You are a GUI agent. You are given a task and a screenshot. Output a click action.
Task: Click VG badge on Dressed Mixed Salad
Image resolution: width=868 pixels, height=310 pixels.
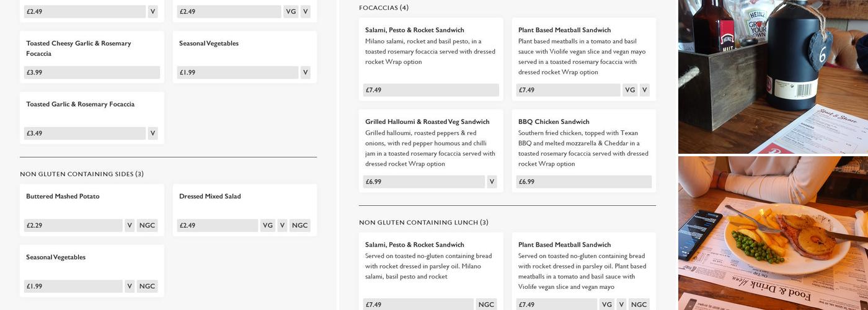click(268, 226)
